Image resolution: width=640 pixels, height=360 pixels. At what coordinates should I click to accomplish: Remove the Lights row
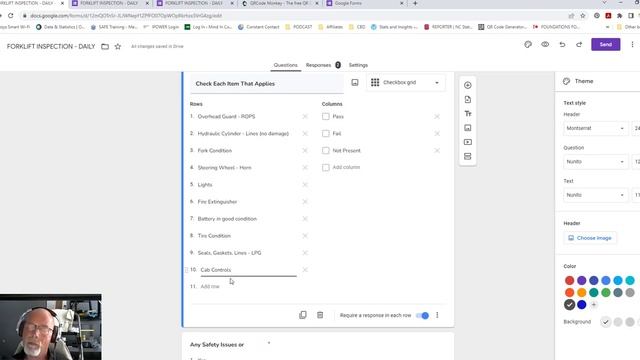coord(305,185)
